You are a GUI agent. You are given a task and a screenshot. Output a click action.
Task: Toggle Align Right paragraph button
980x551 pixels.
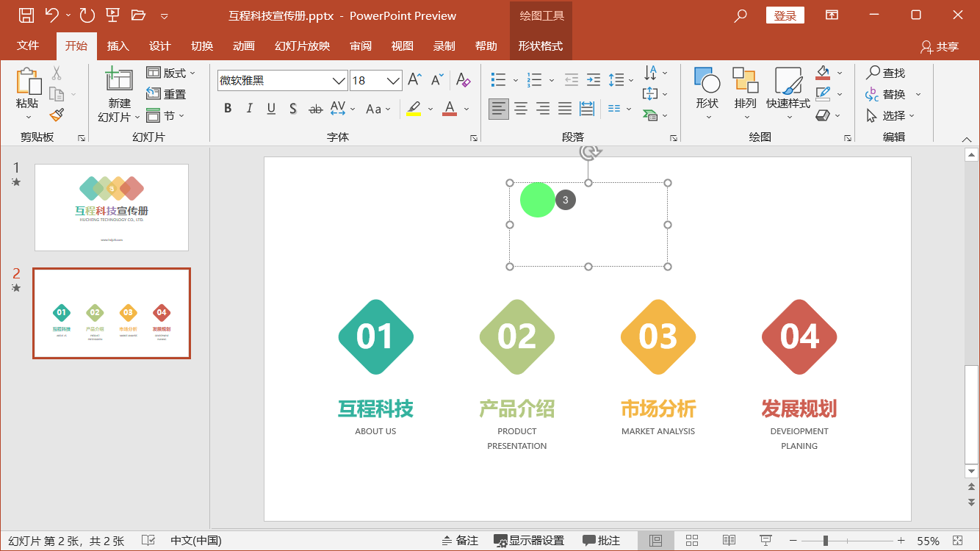(543, 109)
